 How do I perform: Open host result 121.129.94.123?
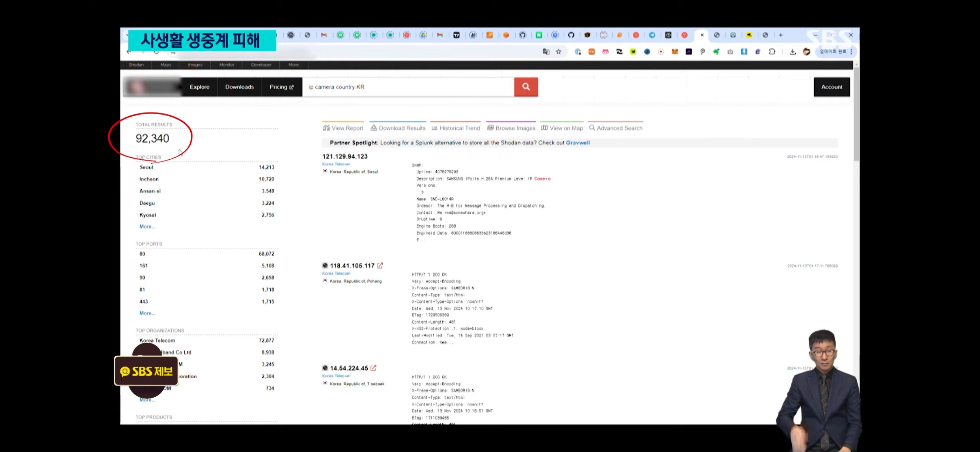click(345, 156)
